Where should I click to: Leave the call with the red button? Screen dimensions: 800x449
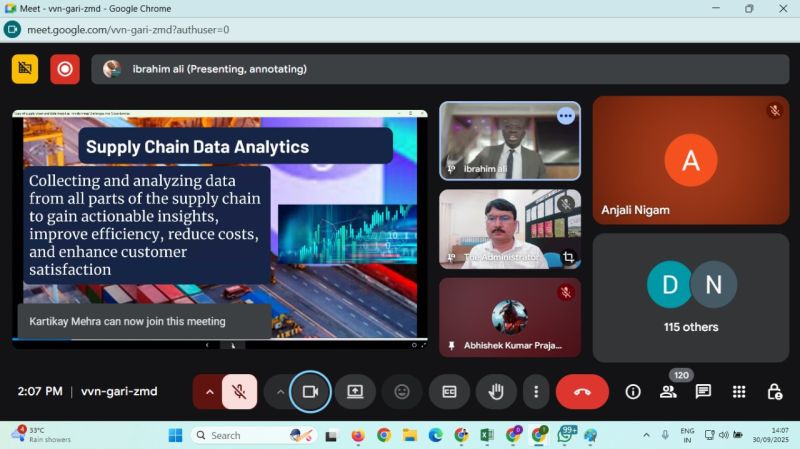582,392
